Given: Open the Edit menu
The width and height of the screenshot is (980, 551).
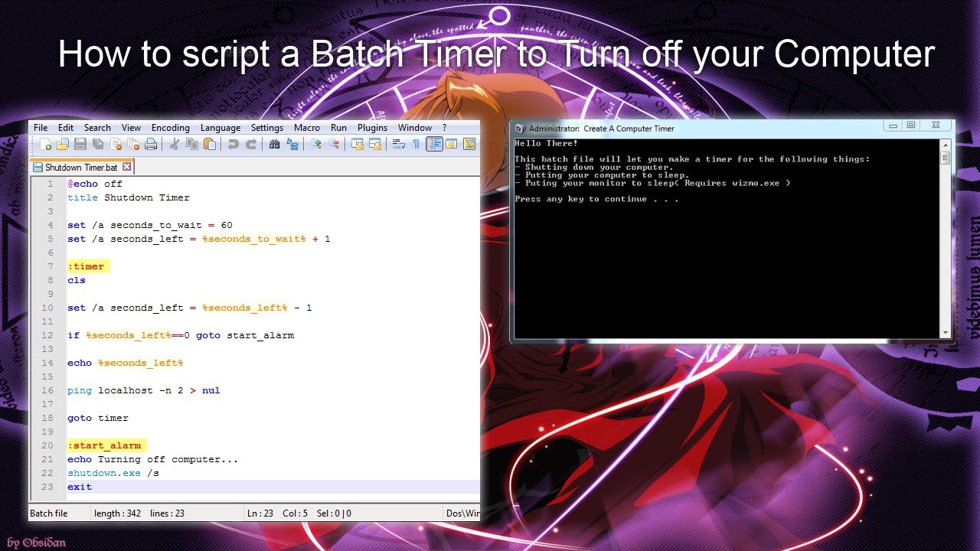Looking at the screenshot, I should pos(66,128).
